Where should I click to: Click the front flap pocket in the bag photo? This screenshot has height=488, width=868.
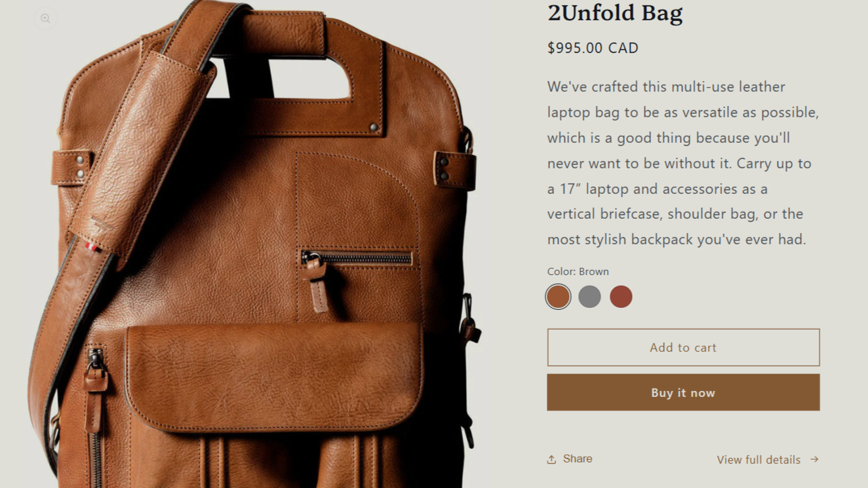click(273, 377)
